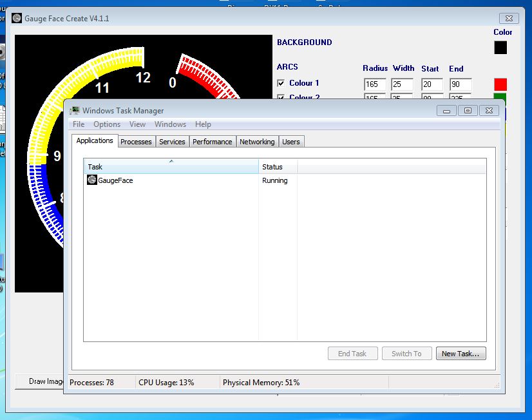Image resolution: width=532 pixels, height=420 pixels.
Task: Maximize the Windows Task Manager window
Action: coord(468,111)
